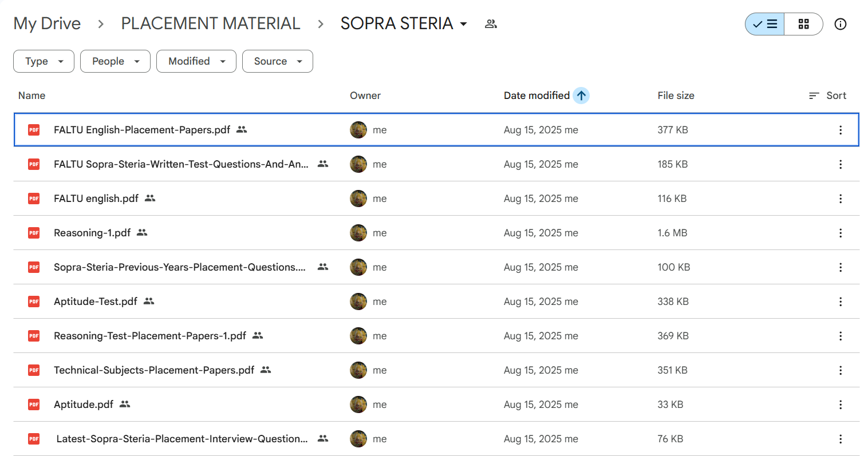Viewport: 868px width, 456px height.
Task: Sort by the Name column header
Action: tap(31, 96)
